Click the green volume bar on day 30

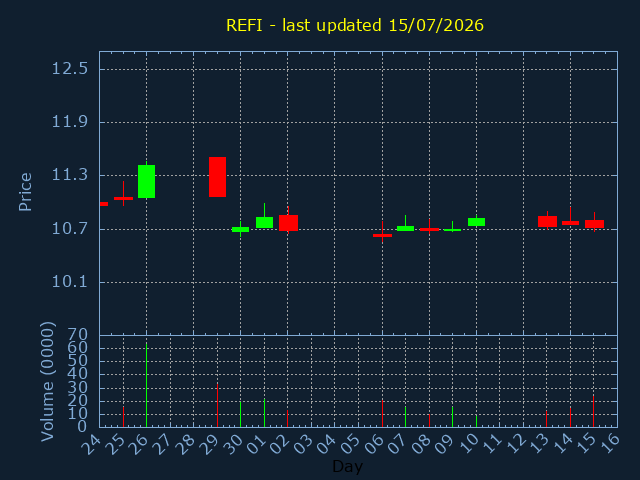240,414
